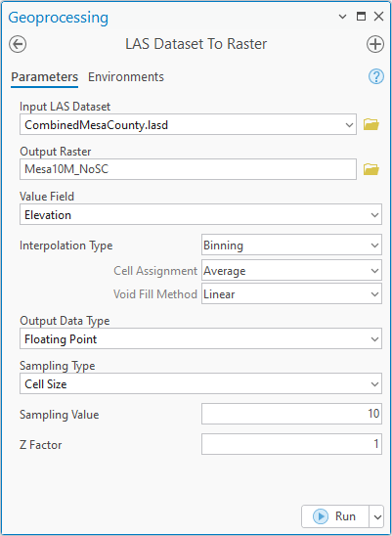Run the LAS Dataset To Raster tool
This screenshot has height=536, width=392.
pyautogui.click(x=335, y=516)
